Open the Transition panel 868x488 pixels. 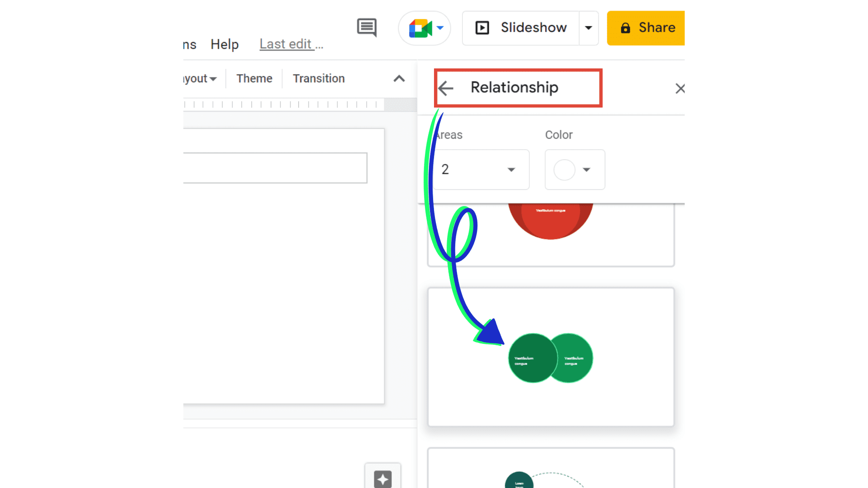319,79
